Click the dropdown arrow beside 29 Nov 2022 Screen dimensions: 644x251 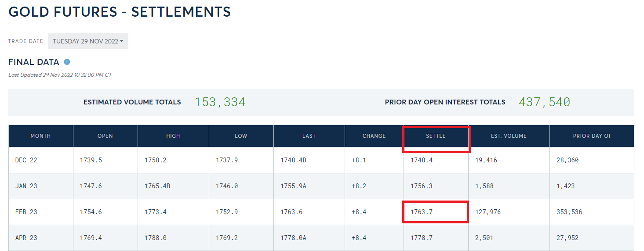click(121, 41)
